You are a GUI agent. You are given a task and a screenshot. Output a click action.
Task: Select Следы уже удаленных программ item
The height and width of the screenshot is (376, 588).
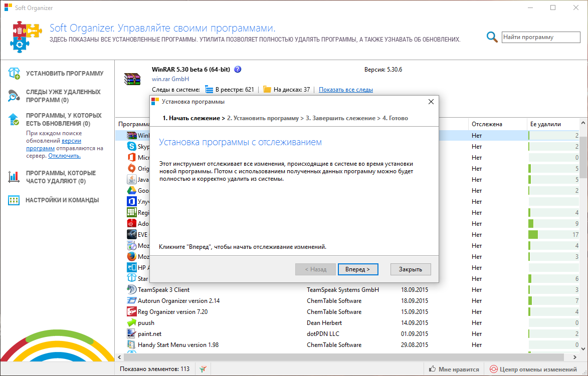click(x=63, y=96)
